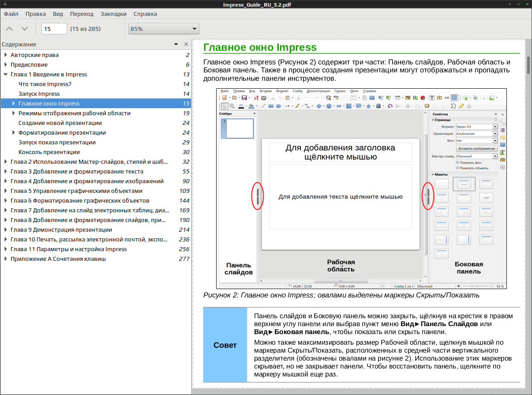Open Авторские права entry
532x395 pixels.
(34, 55)
